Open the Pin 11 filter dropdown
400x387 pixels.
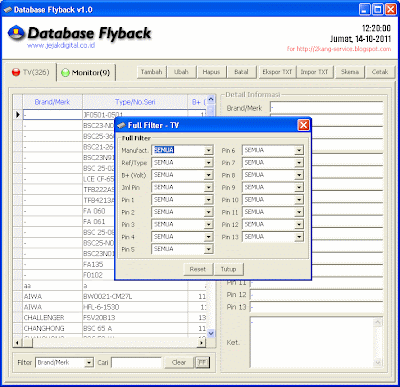(299, 212)
